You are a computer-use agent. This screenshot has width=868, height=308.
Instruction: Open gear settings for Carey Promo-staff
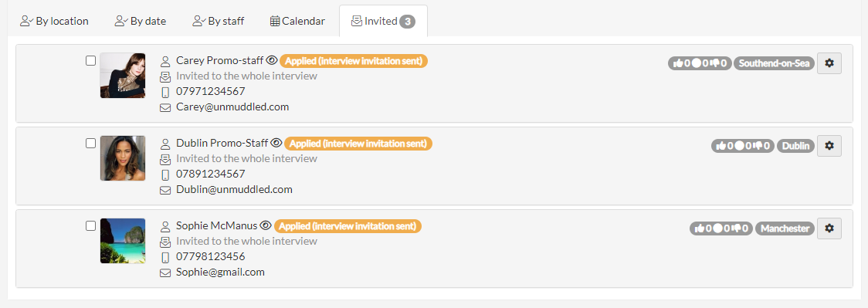829,63
